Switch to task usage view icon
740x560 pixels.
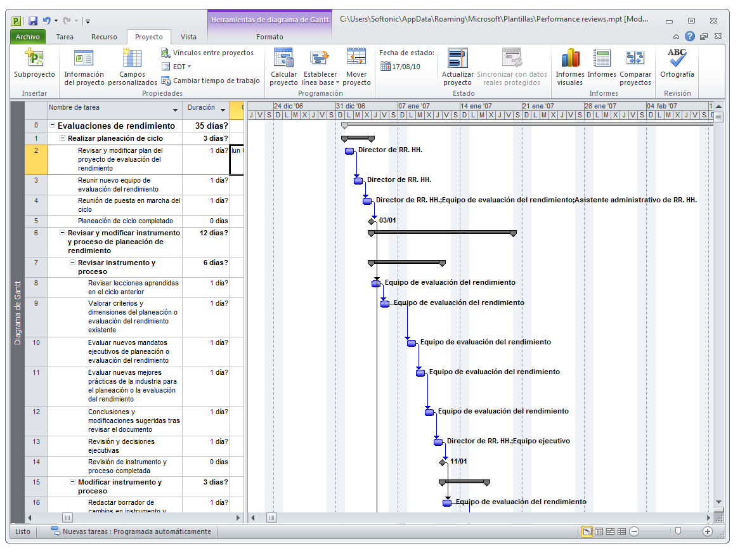pos(599,531)
